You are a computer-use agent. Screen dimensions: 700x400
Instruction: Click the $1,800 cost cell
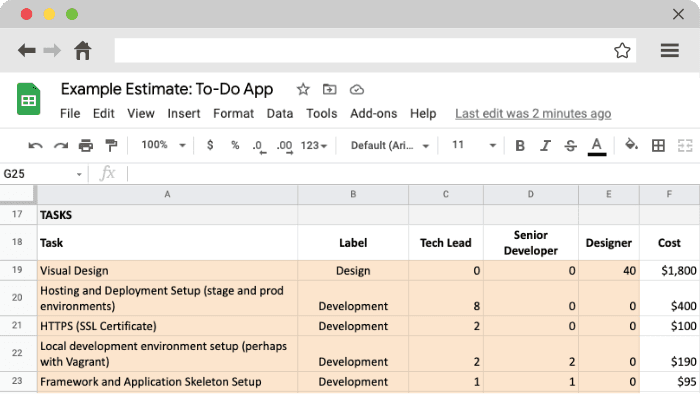click(x=669, y=271)
